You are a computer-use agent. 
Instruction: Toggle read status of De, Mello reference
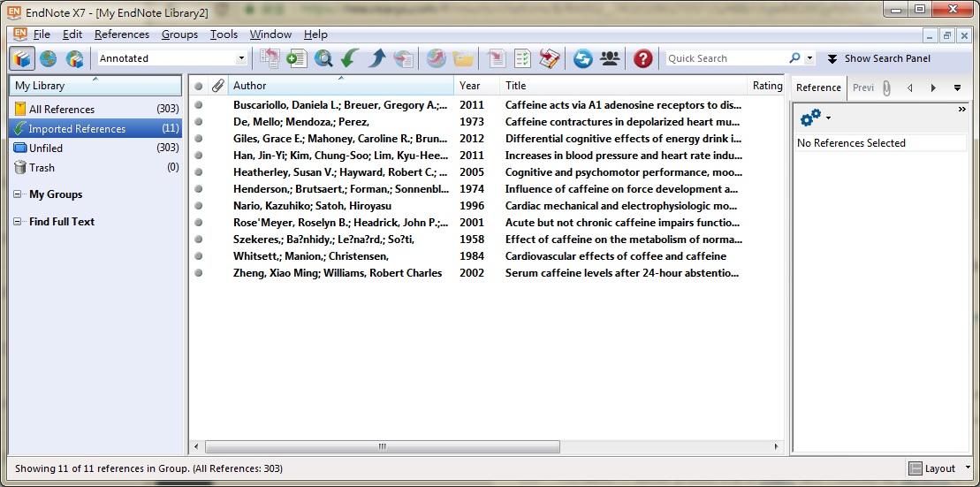tap(198, 122)
